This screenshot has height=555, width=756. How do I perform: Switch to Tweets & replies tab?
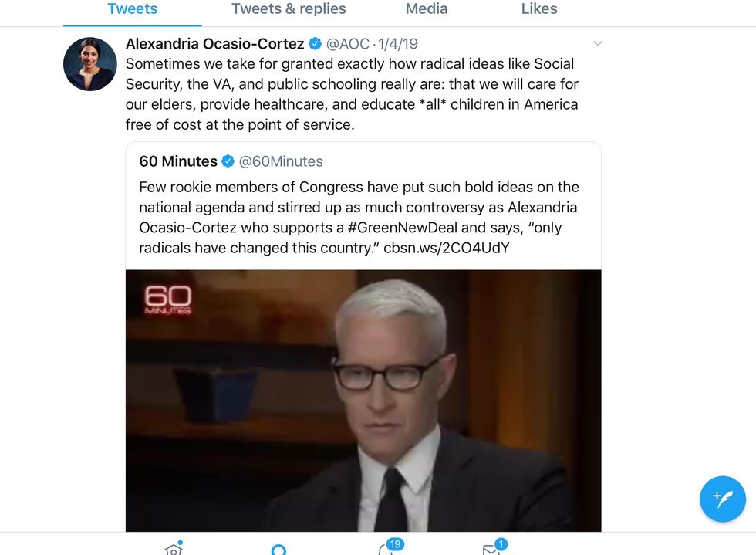[x=289, y=9]
